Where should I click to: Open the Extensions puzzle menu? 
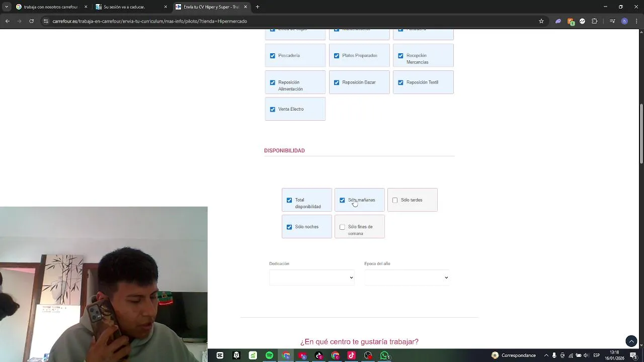(x=594, y=21)
